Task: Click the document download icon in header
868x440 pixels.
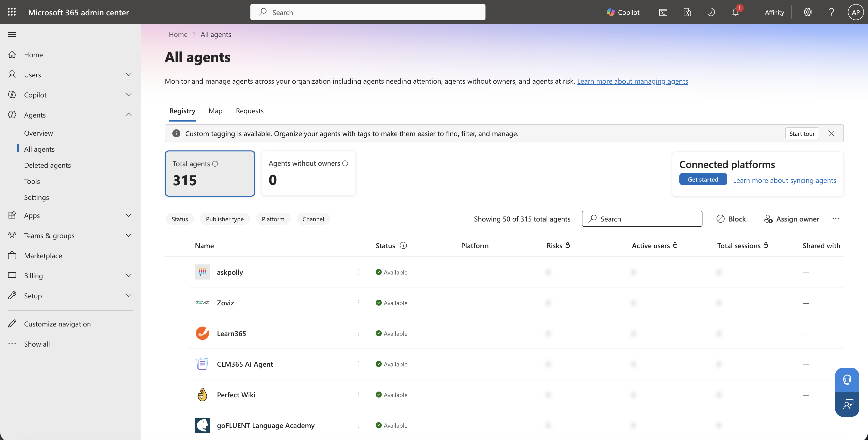Action: point(687,12)
